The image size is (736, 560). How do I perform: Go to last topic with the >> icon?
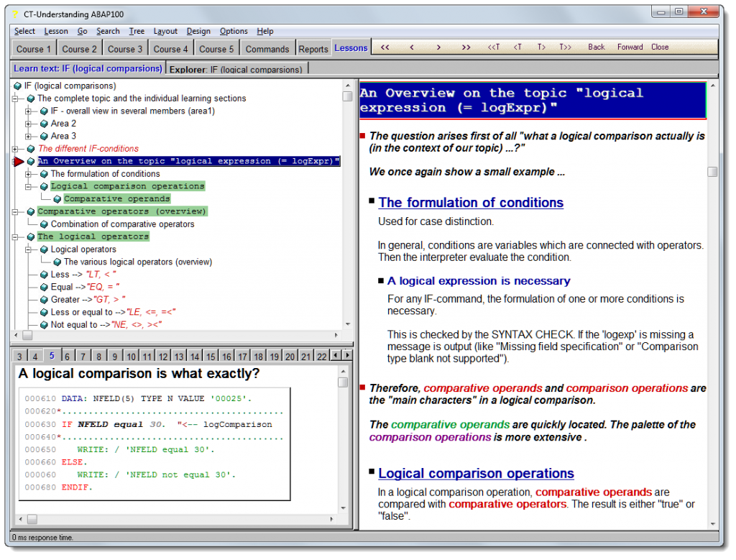pyautogui.click(x=467, y=47)
